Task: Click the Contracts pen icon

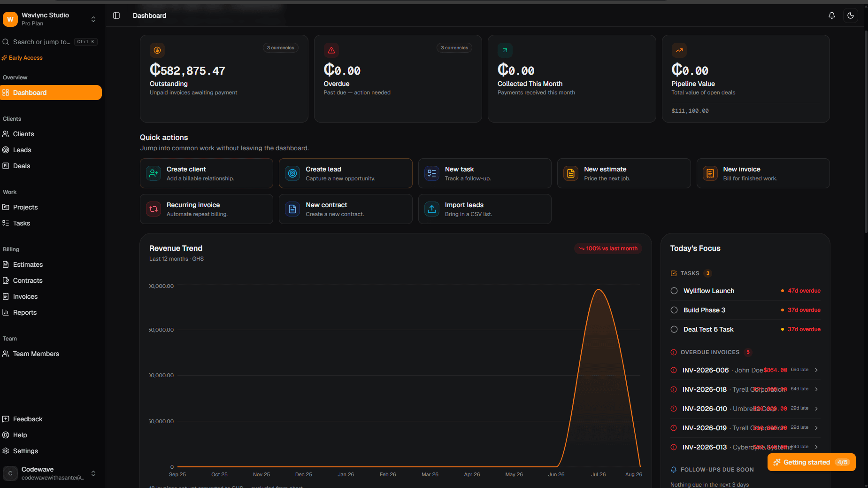Action: tap(6, 280)
